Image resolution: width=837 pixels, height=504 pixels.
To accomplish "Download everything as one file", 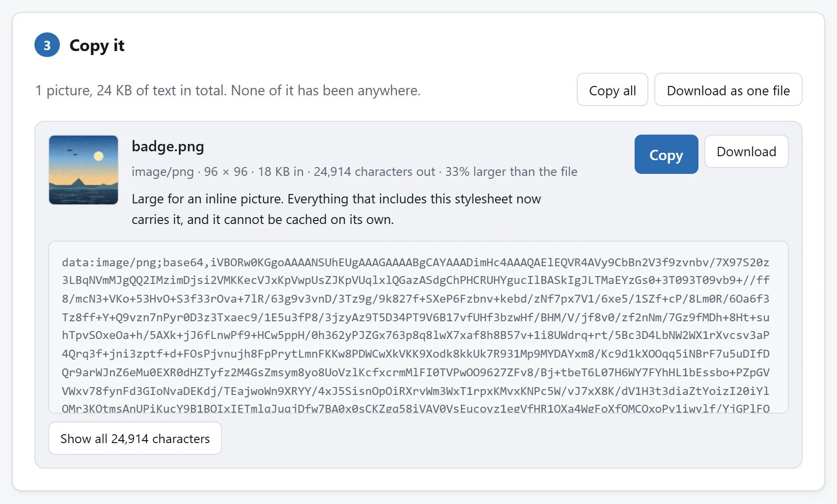I will tap(728, 90).
